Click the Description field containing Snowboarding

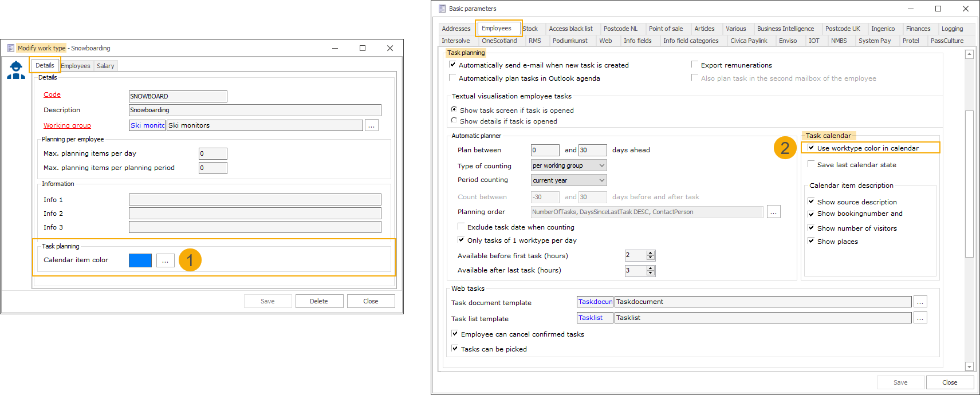pos(255,110)
